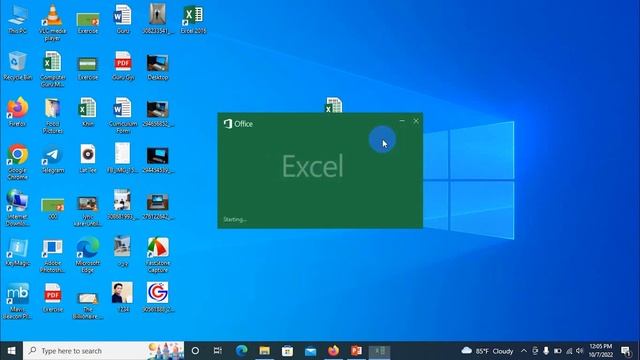Switch to PowerPoint on the taskbar
This screenshot has height=360, width=640.
(356, 351)
